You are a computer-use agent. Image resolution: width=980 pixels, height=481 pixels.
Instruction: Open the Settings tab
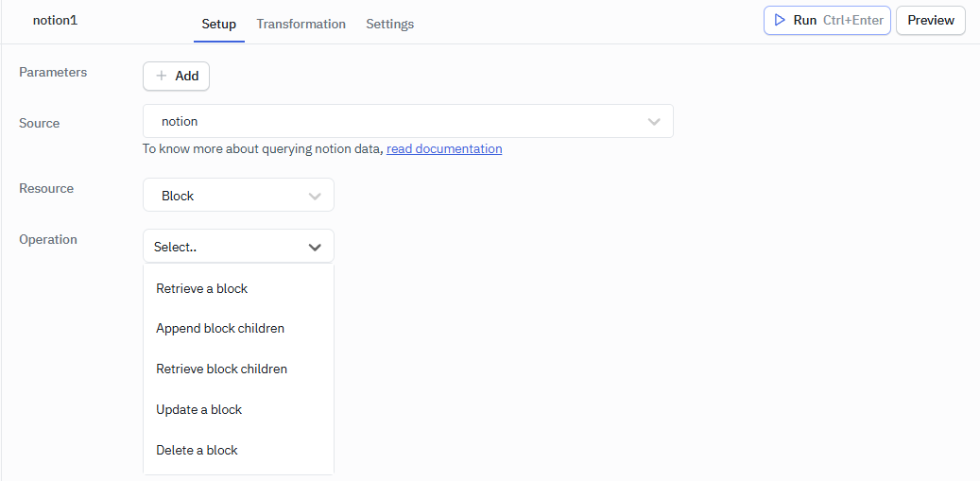coord(389,24)
